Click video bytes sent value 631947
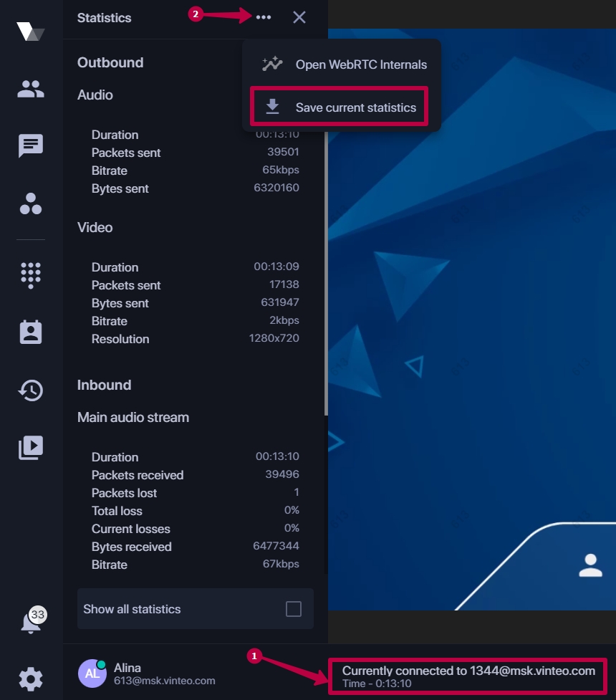The image size is (616, 700). [x=280, y=302]
